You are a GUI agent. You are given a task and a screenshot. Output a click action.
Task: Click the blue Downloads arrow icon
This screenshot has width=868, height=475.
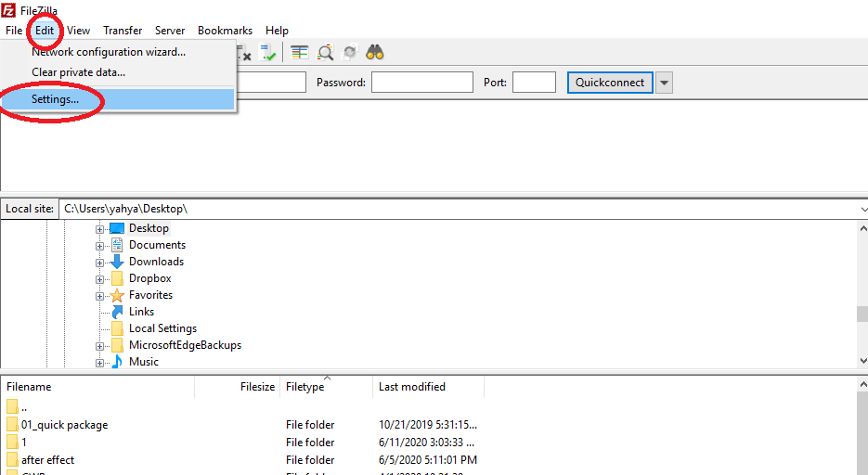(x=117, y=262)
